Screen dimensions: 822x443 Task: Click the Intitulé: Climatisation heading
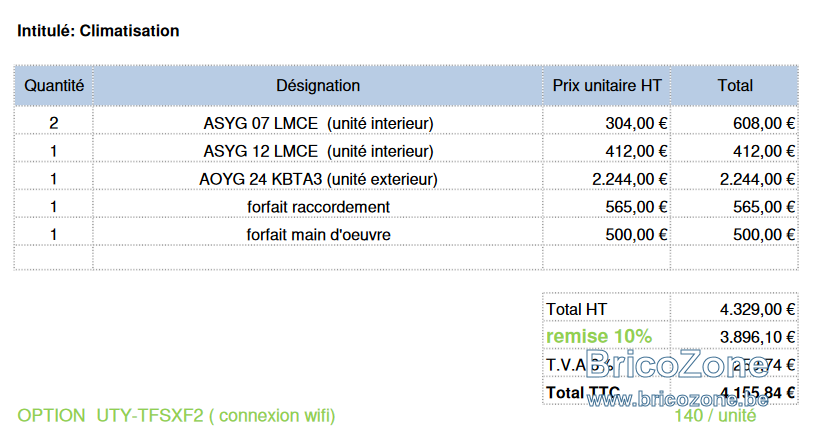click(98, 31)
